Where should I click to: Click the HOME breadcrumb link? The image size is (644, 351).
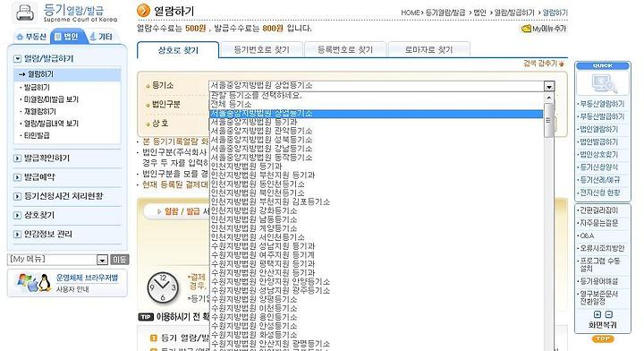(410, 13)
